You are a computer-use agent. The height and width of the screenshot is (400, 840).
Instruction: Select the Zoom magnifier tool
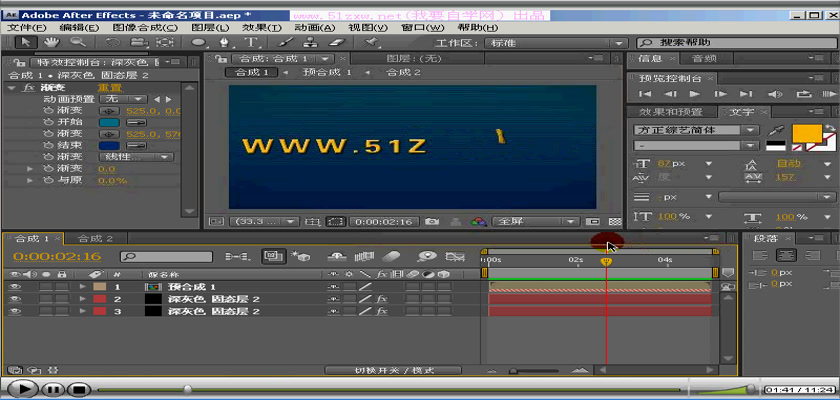[x=78, y=42]
